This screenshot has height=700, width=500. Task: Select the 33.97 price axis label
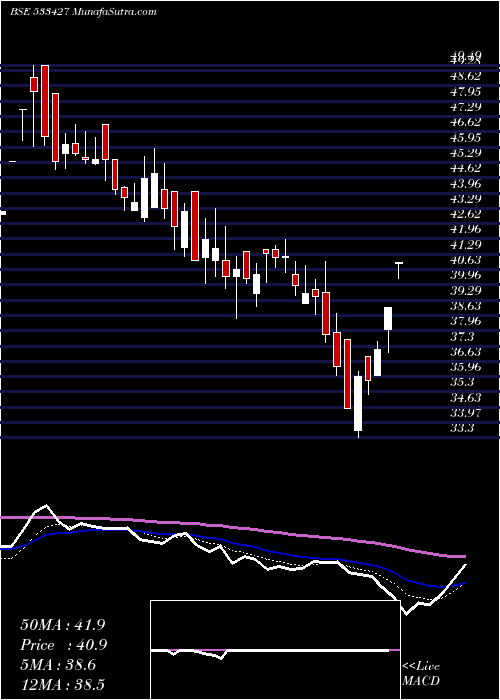point(466,412)
